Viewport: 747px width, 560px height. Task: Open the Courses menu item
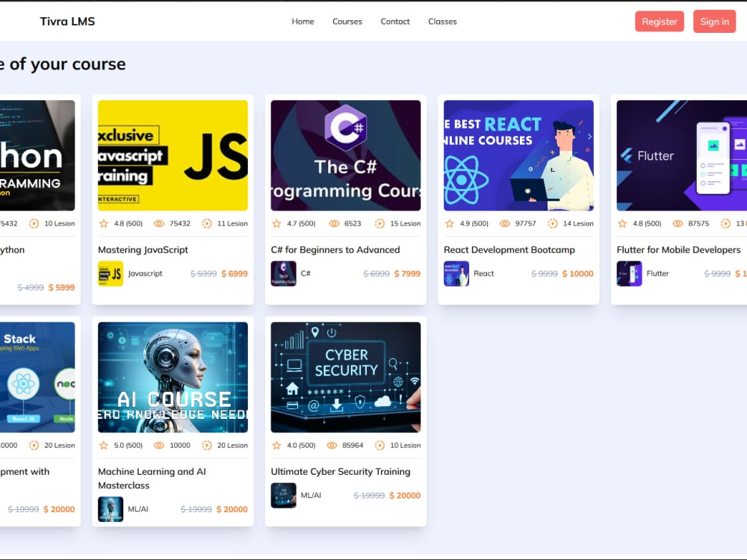point(347,22)
